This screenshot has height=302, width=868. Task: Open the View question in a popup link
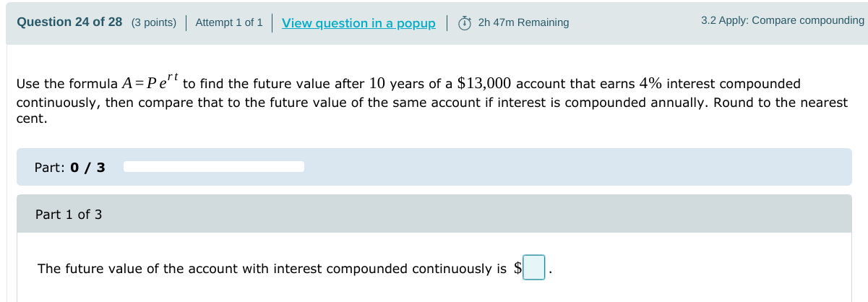click(x=358, y=23)
